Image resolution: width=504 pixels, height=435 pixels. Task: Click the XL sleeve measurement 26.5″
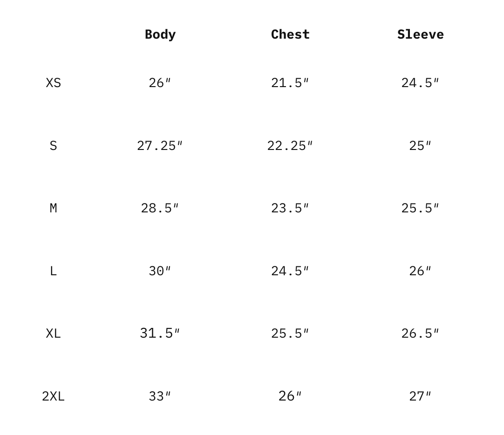point(420,333)
